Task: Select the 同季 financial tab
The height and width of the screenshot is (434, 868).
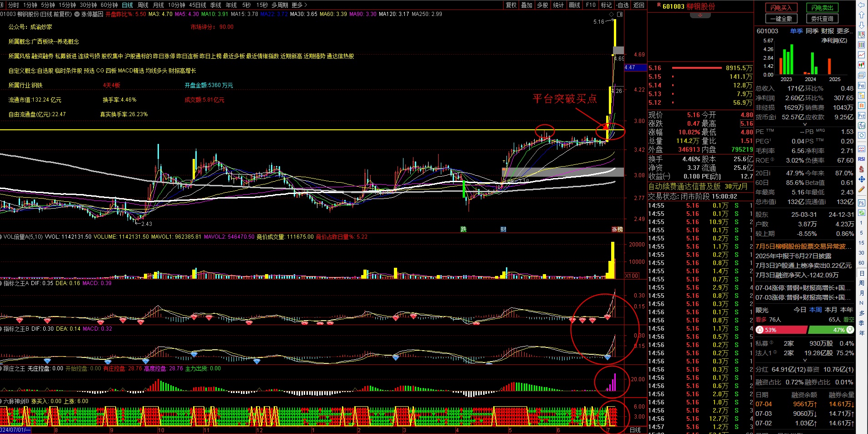Action: pyautogui.click(x=812, y=31)
